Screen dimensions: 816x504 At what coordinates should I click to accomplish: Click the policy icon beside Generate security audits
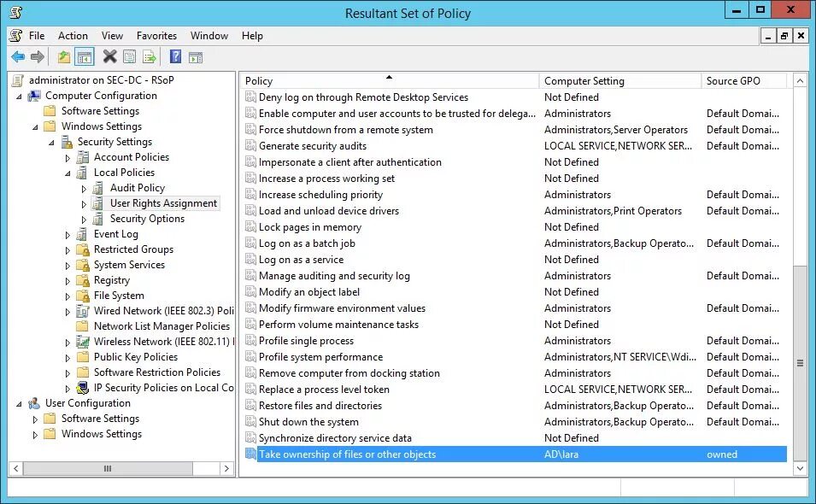tap(250, 145)
